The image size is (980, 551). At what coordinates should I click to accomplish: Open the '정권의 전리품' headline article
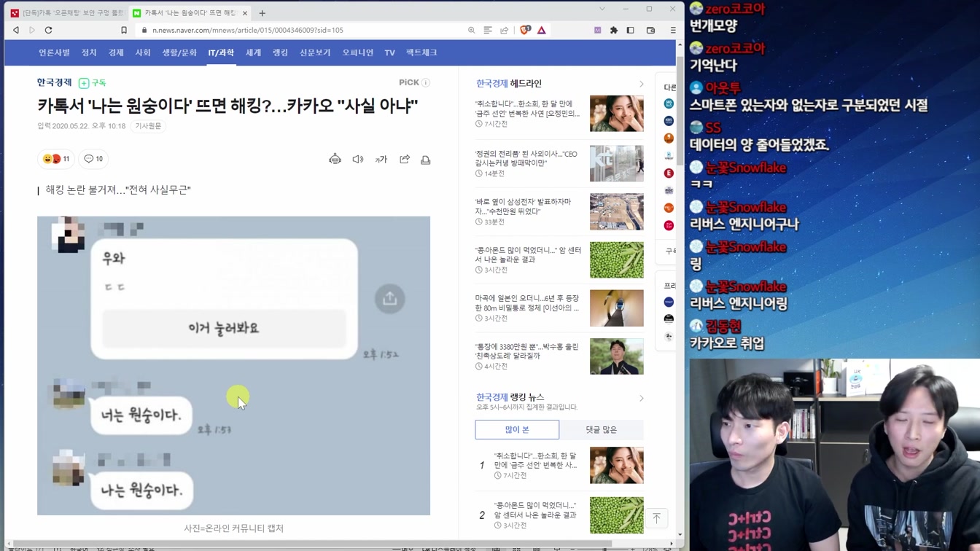point(526,158)
